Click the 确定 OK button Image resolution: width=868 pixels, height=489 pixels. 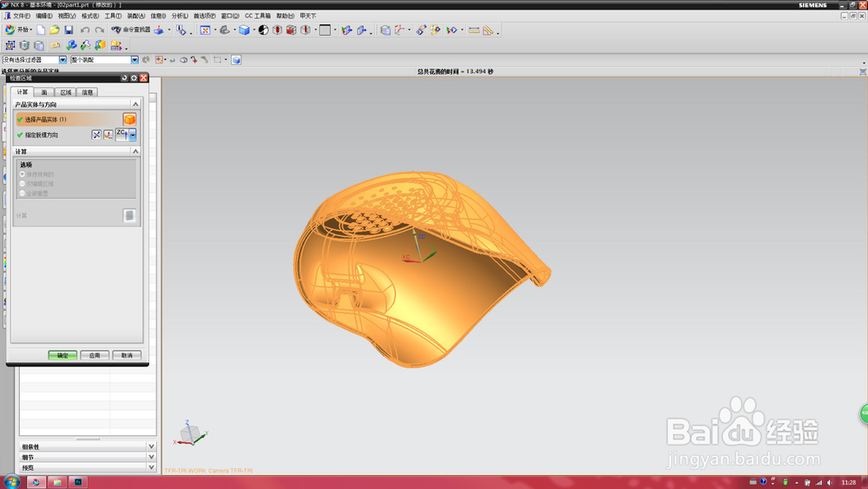62,355
